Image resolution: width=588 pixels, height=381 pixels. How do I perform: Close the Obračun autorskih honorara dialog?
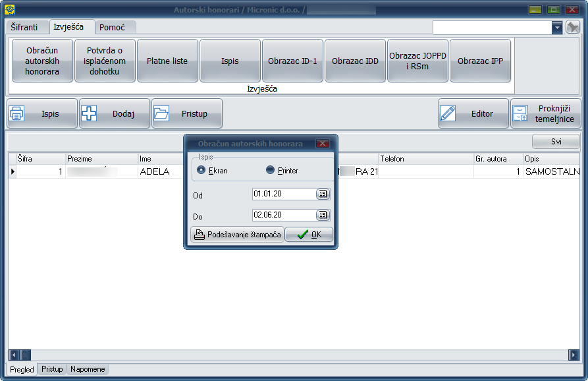(x=323, y=144)
